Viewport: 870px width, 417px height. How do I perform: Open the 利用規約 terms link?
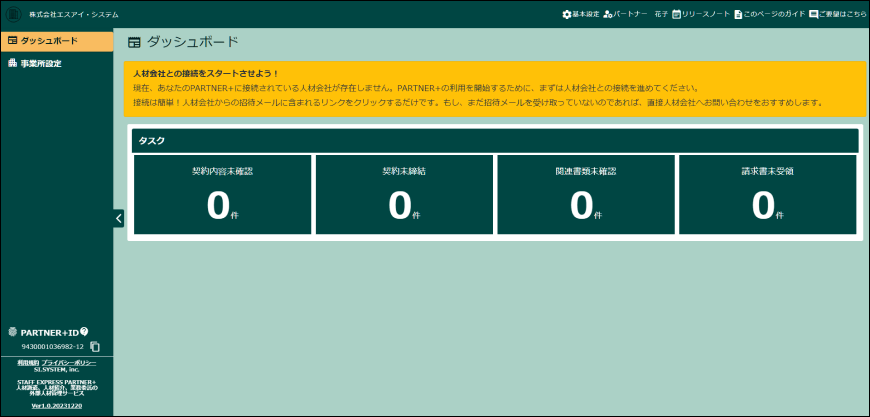(28, 363)
